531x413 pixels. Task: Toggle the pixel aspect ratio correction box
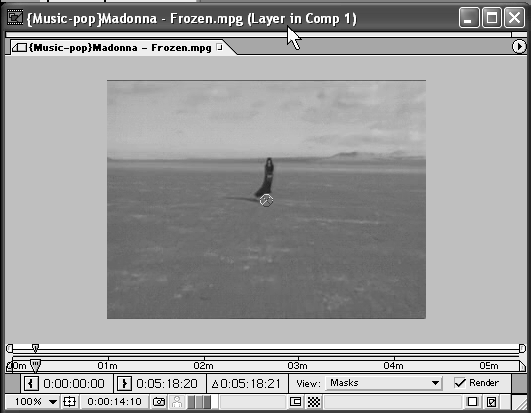coord(472,402)
